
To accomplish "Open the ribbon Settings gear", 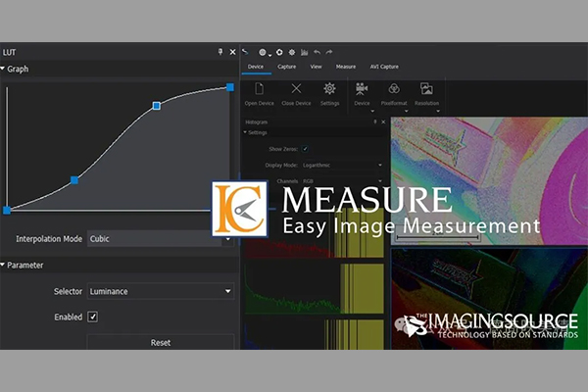I will 329,89.
